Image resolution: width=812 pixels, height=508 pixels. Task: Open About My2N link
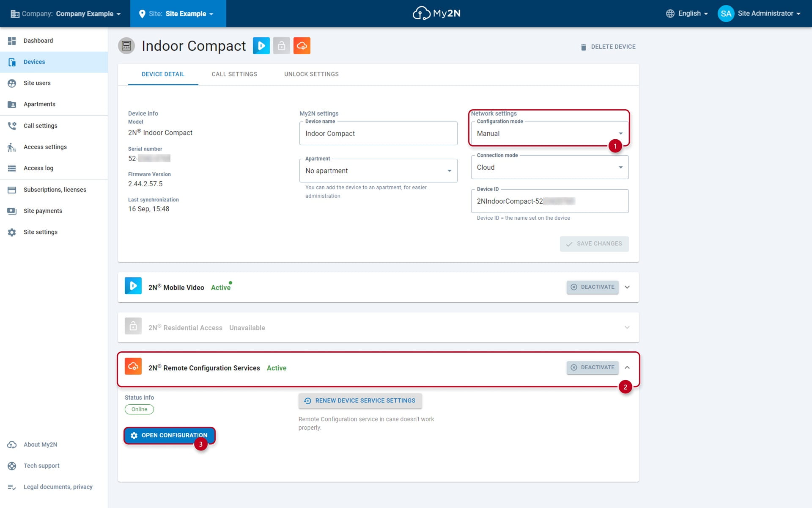coord(54,444)
